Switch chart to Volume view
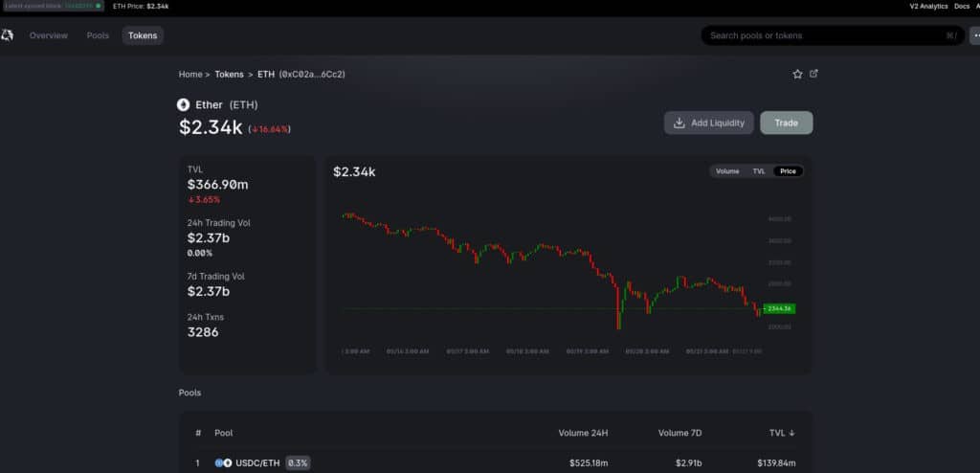This screenshot has height=473, width=980. (727, 171)
